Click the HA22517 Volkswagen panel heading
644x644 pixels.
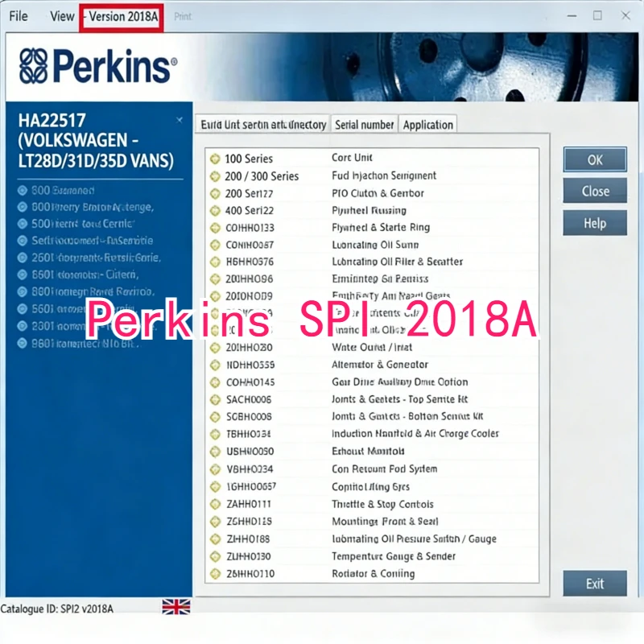(96, 140)
